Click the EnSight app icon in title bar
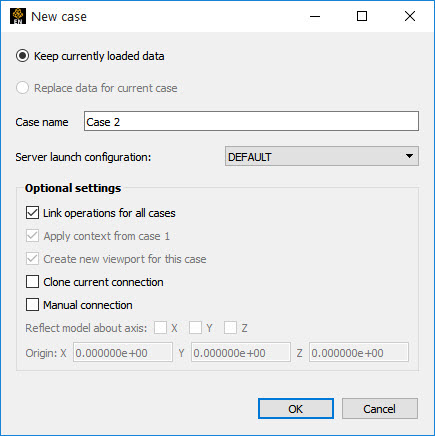This screenshot has width=435, height=436. pyautogui.click(x=18, y=16)
